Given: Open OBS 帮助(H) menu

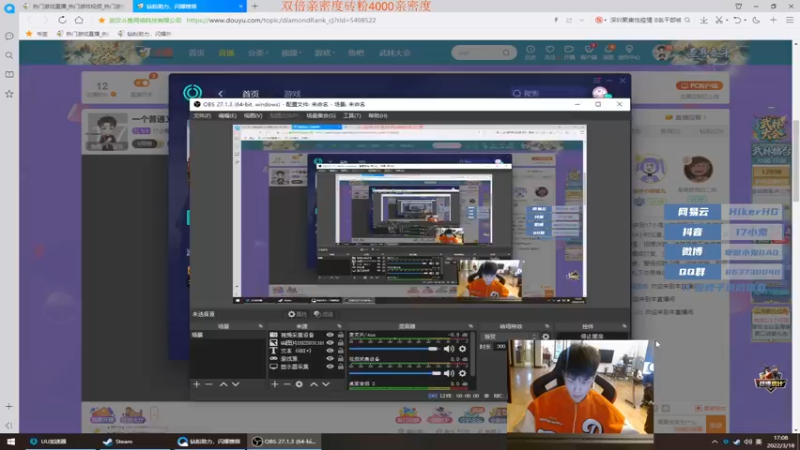Looking at the screenshot, I should [x=378, y=116].
